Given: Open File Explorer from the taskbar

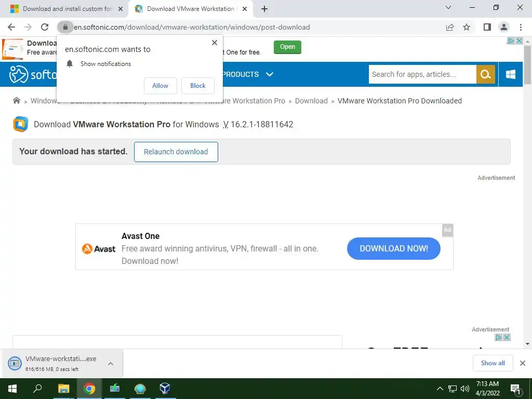Looking at the screenshot, I should click(63, 389).
